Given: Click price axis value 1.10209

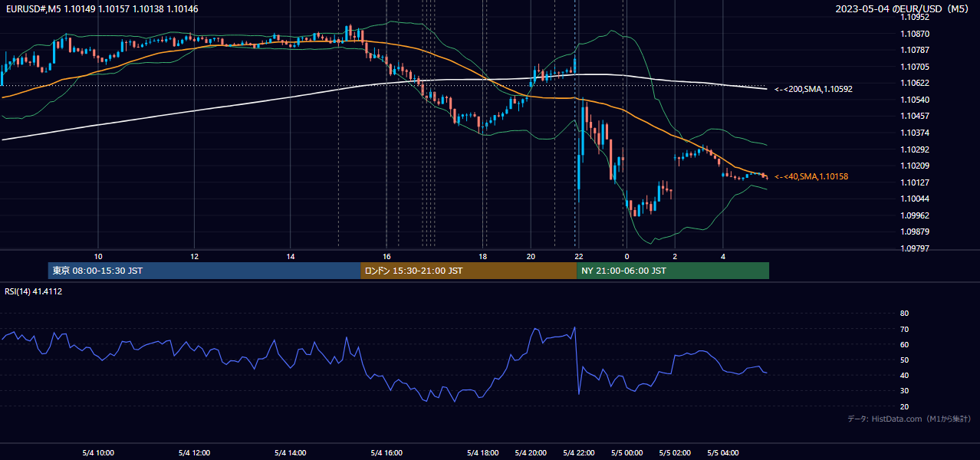Looking at the screenshot, I should (x=915, y=166).
